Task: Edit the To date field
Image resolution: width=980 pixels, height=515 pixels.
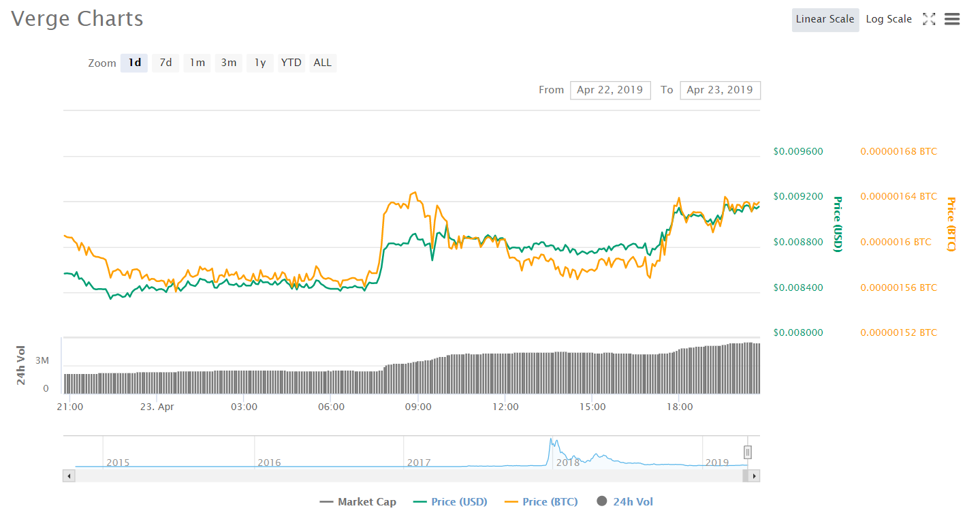Action: pos(720,90)
